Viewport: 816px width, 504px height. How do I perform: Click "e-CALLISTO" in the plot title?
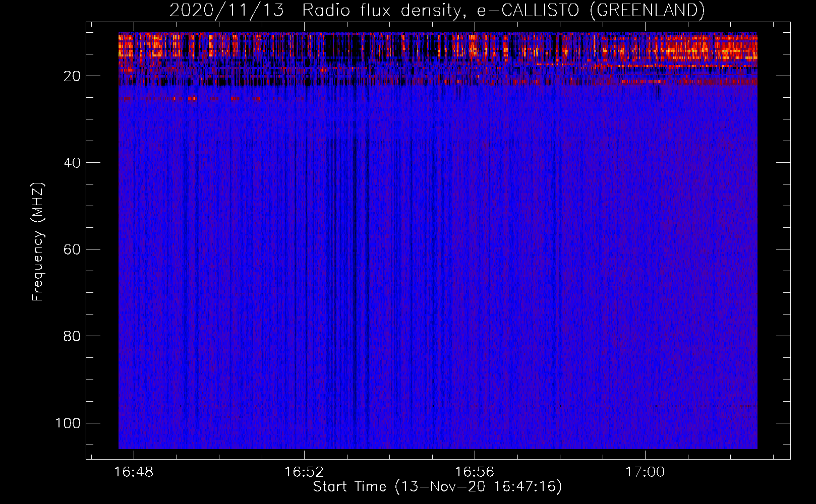(x=528, y=10)
